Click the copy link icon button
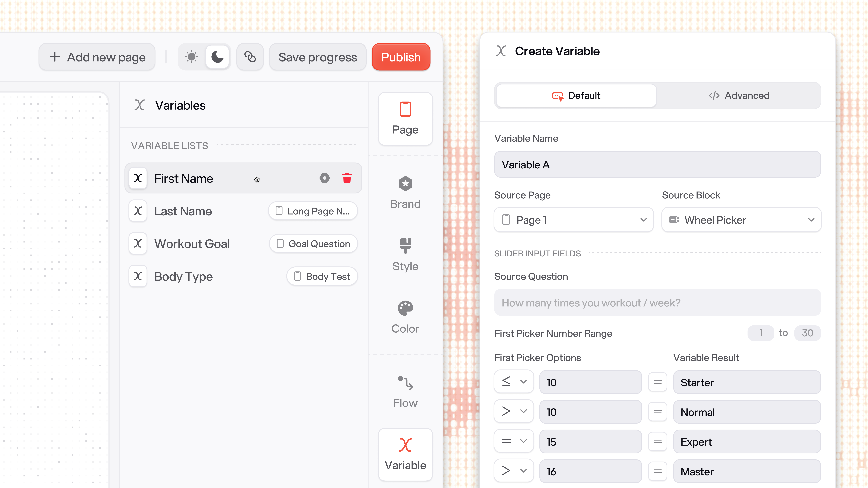 (250, 57)
